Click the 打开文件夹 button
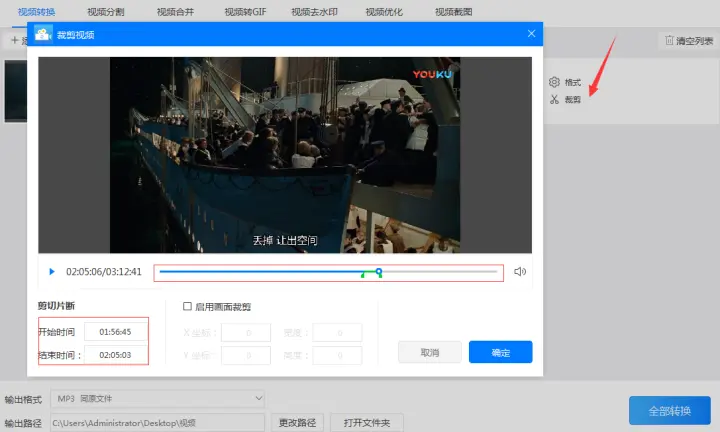This screenshot has height=432, width=720. pyautogui.click(x=367, y=422)
